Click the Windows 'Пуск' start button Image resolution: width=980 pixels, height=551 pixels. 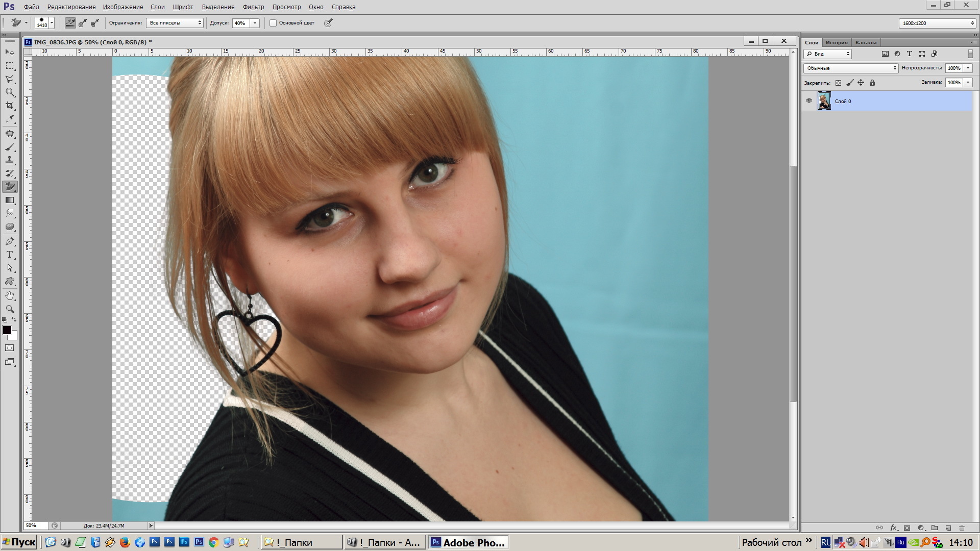tap(19, 542)
